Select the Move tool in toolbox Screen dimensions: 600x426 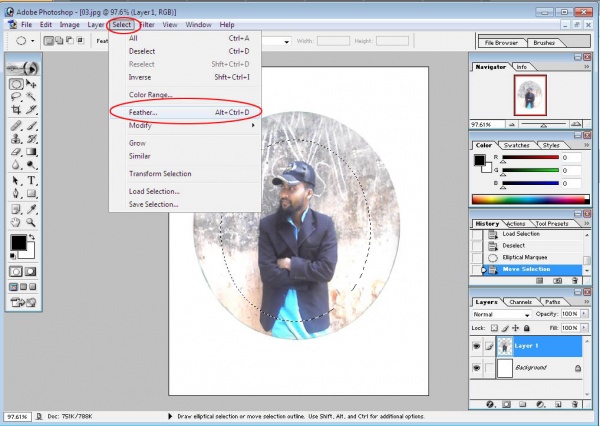(33, 84)
